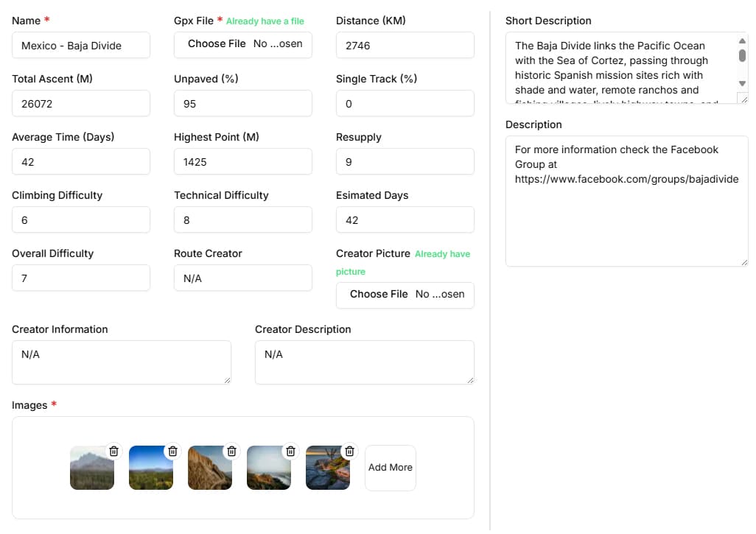The width and height of the screenshot is (756, 534).
Task: Remove the fourth foggy coast image
Action: [290, 451]
